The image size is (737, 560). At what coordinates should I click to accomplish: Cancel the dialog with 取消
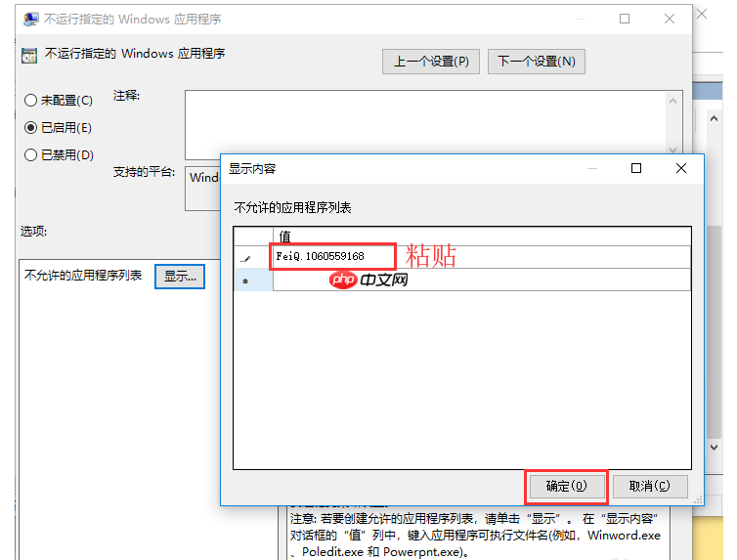(x=650, y=486)
